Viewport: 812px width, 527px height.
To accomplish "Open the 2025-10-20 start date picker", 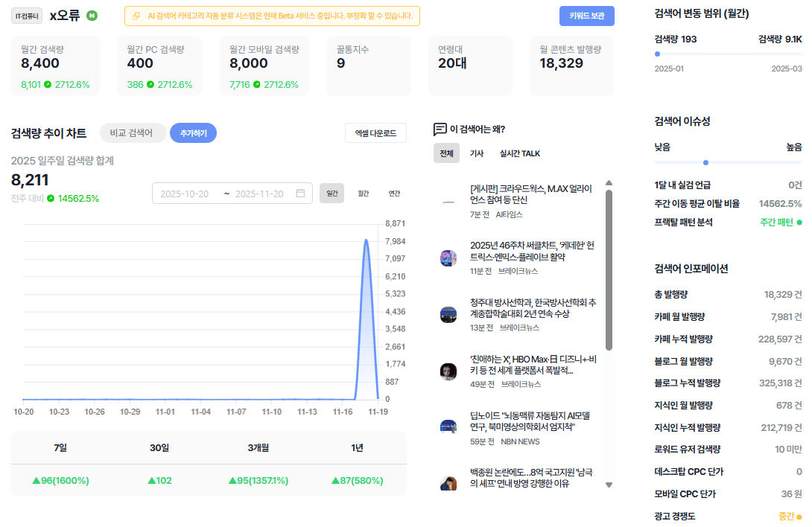I will click(184, 194).
